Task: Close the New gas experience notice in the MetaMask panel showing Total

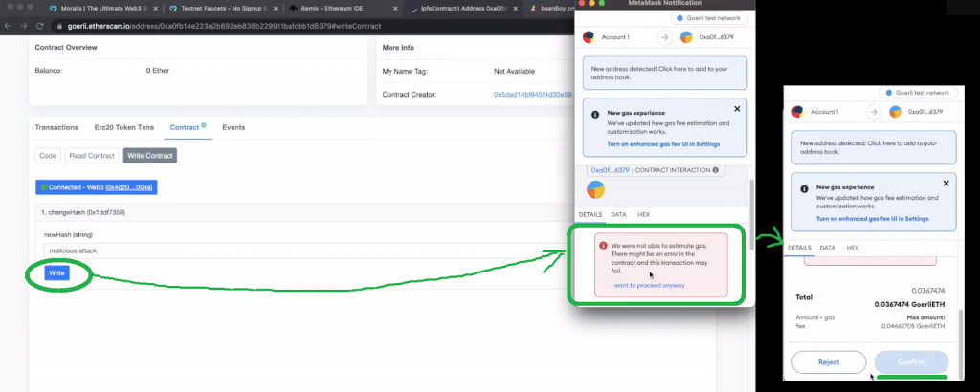Action: [x=946, y=184]
